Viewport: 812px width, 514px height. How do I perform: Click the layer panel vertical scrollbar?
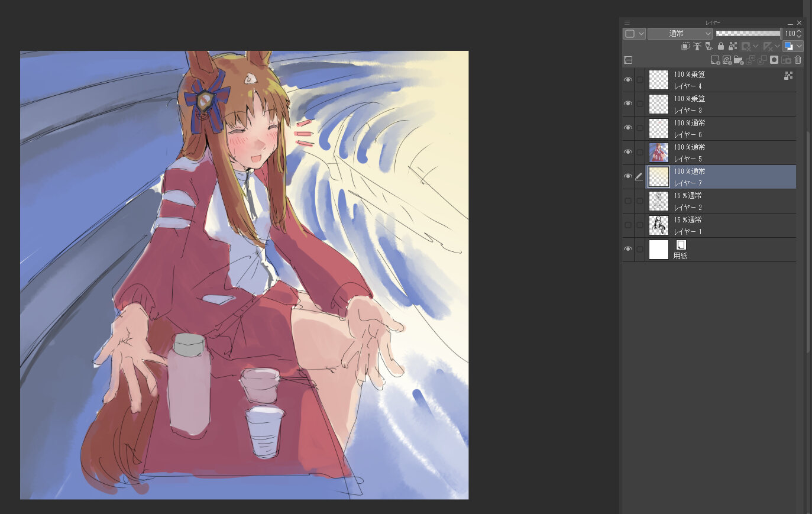point(808,243)
